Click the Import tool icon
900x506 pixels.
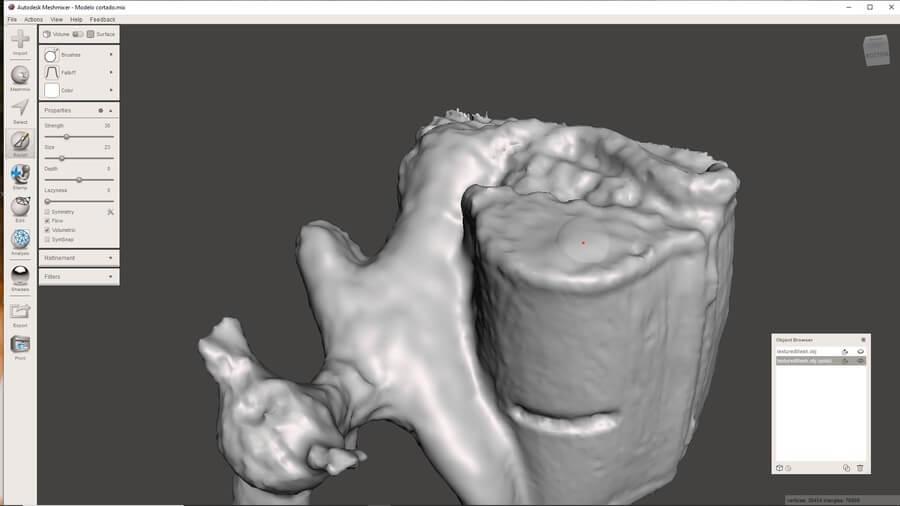click(20, 40)
